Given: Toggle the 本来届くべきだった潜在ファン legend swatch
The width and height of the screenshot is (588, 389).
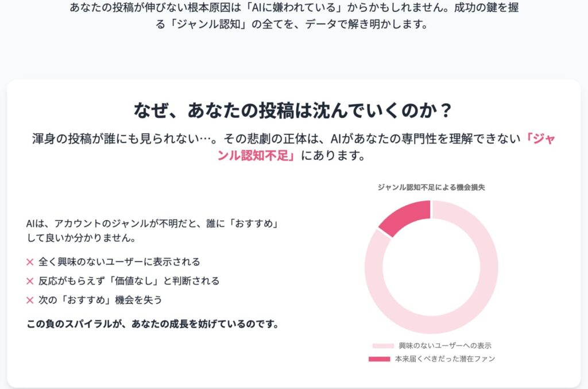Looking at the screenshot, I should [379, 359].
